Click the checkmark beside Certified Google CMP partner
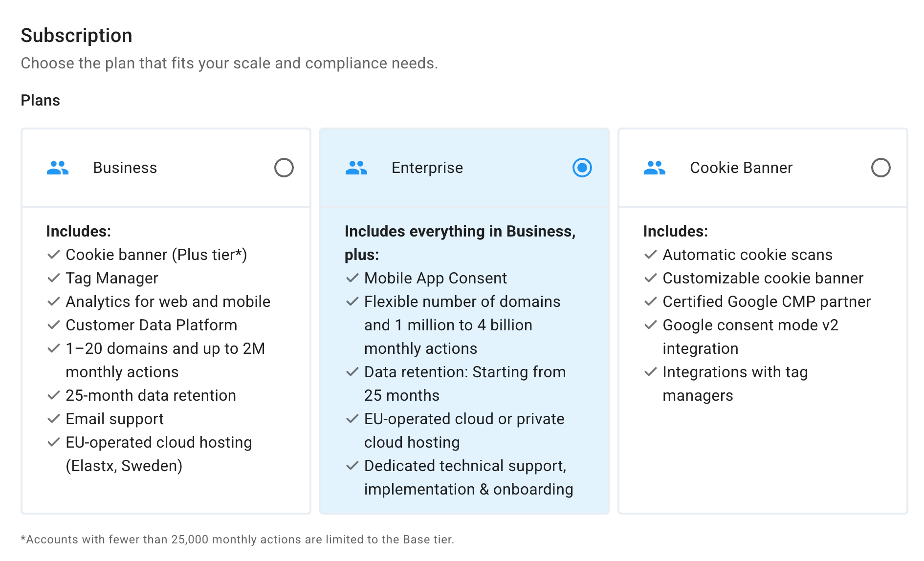This screenshot has height=561, width=924. click(x=650, y=302)
